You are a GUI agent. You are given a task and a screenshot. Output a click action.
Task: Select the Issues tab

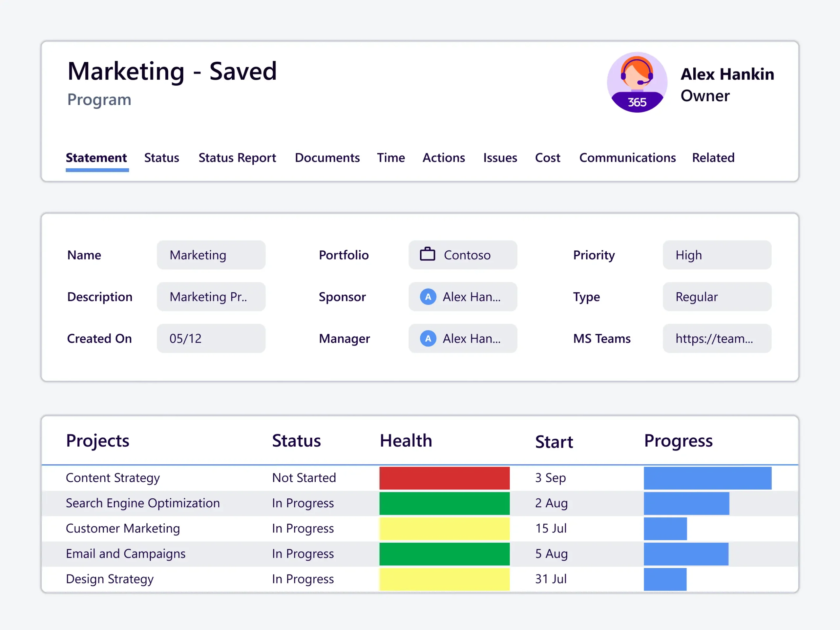(500, 157)
